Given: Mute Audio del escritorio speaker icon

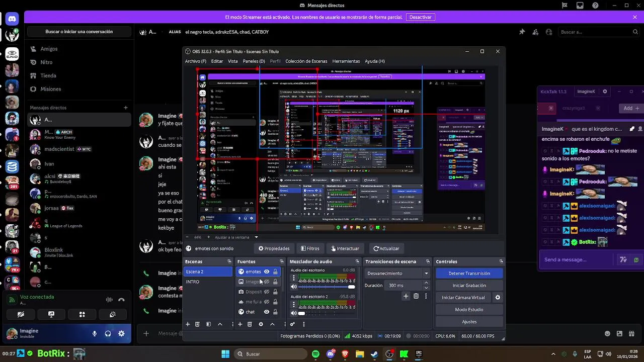Looking at the screenshot, I should 294,287.
